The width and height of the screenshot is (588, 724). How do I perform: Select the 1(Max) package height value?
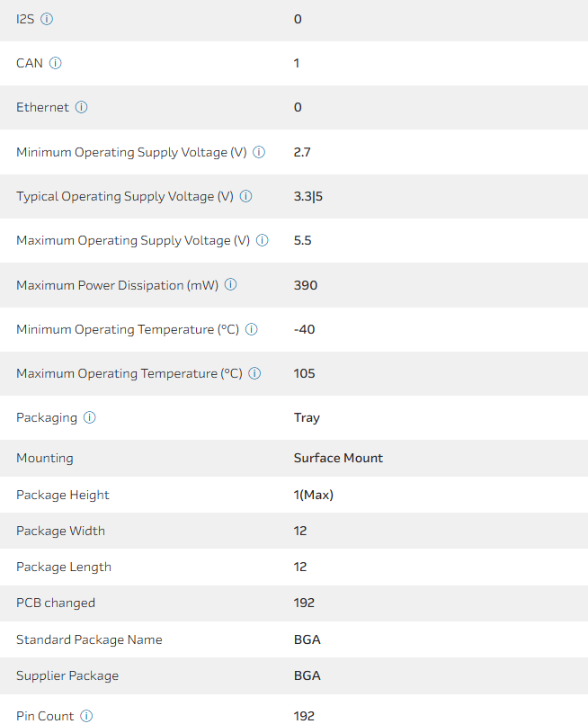tap(314, 495)
